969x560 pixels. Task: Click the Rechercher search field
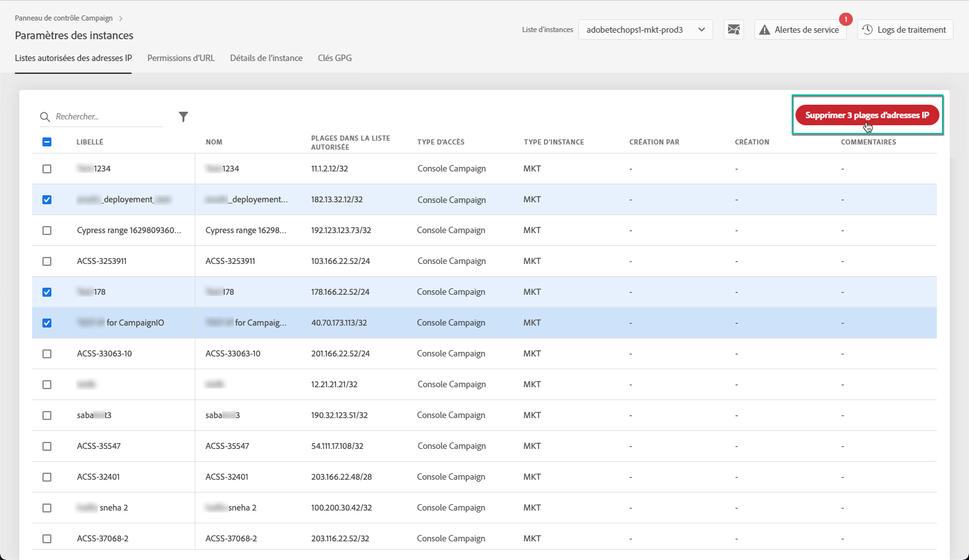coord(106,117)
